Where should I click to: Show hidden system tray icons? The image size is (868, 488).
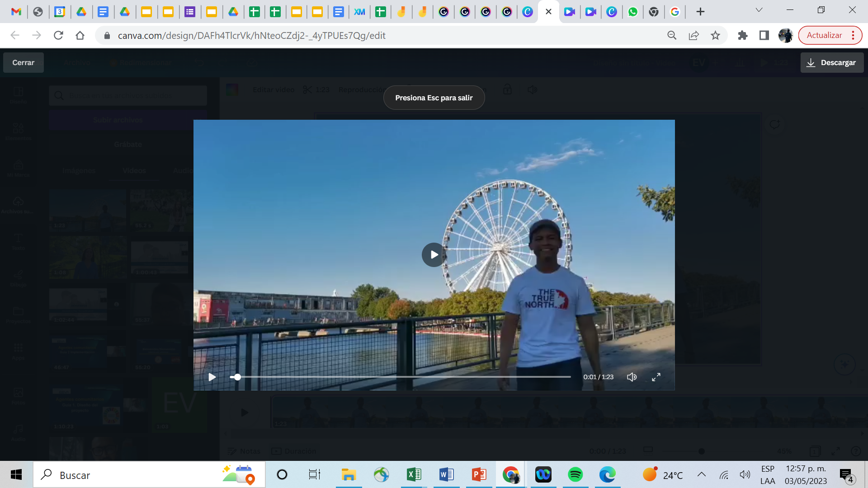701,474
